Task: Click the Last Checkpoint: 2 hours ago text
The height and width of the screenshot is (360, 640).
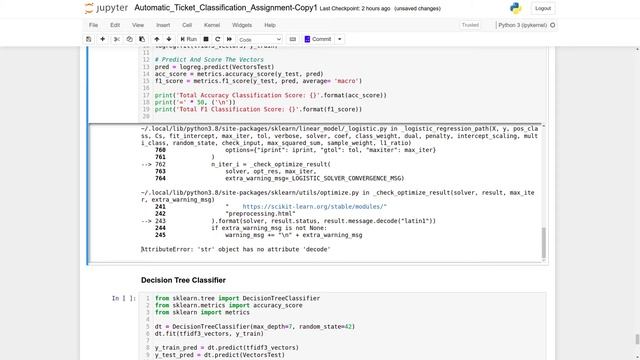Action: (x=355, y=9)
